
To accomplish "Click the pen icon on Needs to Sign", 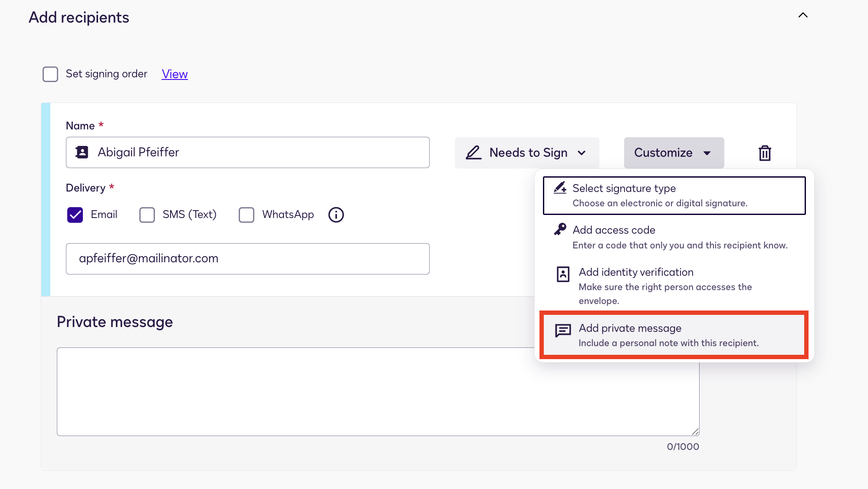I will [473, 152].
